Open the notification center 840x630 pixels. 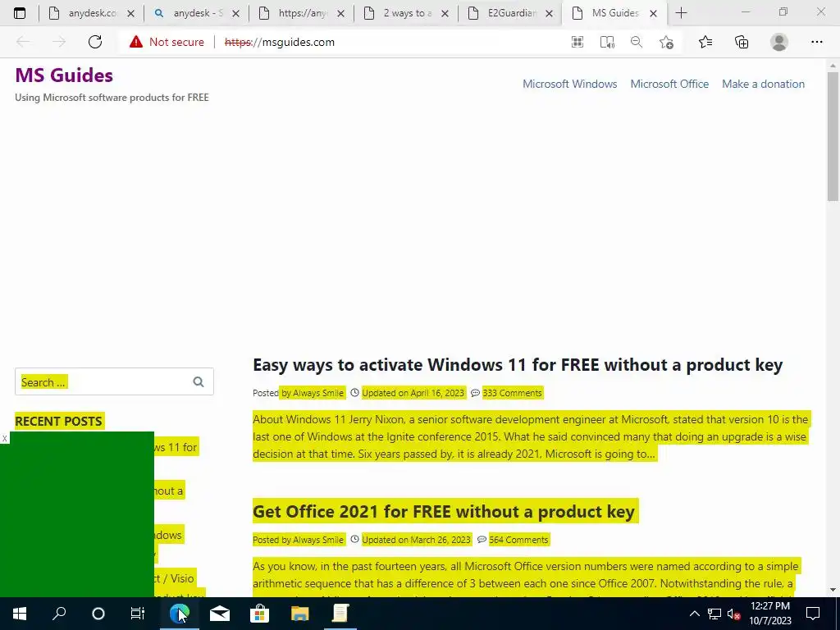pos(813,614)
